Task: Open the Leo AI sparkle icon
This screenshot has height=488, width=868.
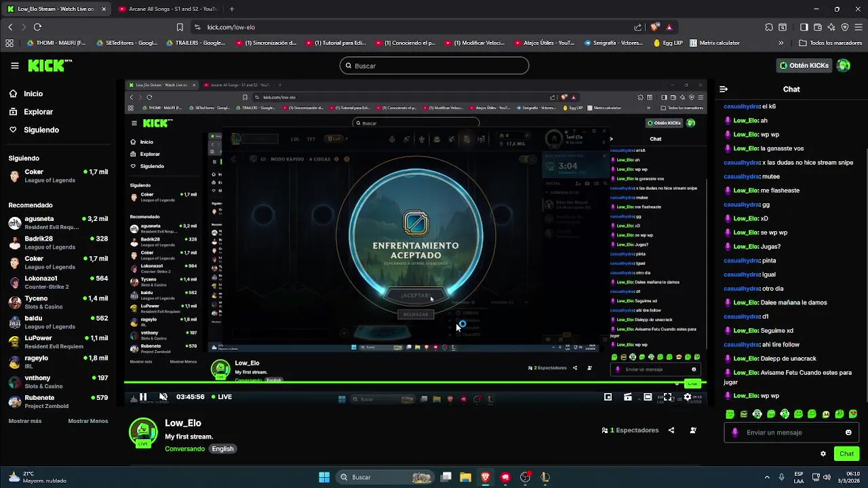Action: 831,27
